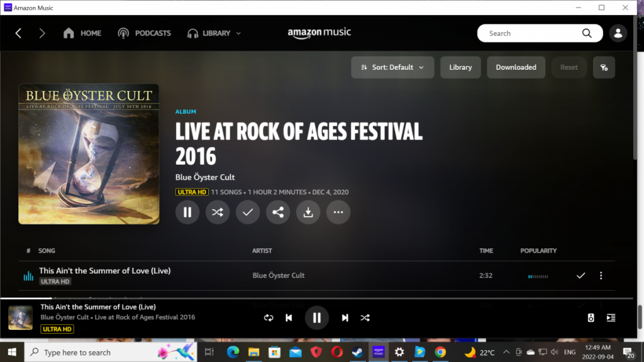644x362 pixels.
Task: Open the filter options icon
Action: click(x=604, y=67)
